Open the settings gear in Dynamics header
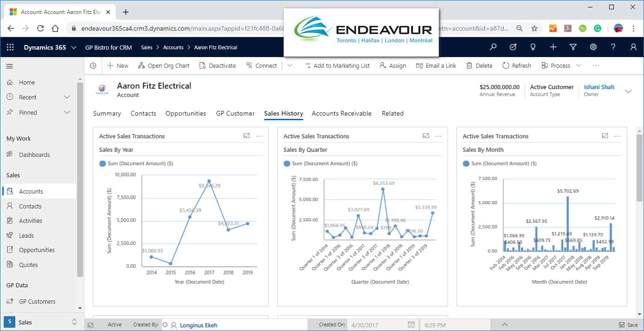 click(593, 47)
